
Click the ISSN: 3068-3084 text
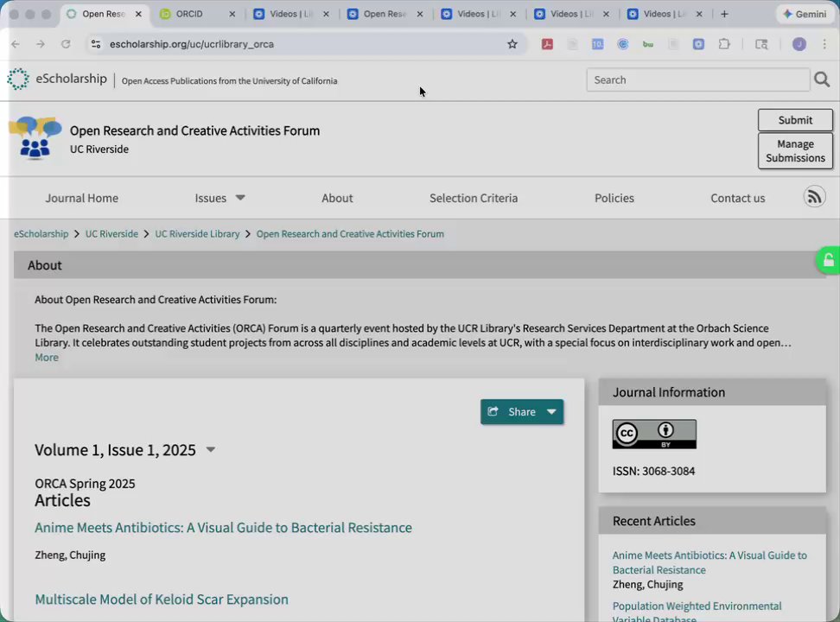point(653,471)
